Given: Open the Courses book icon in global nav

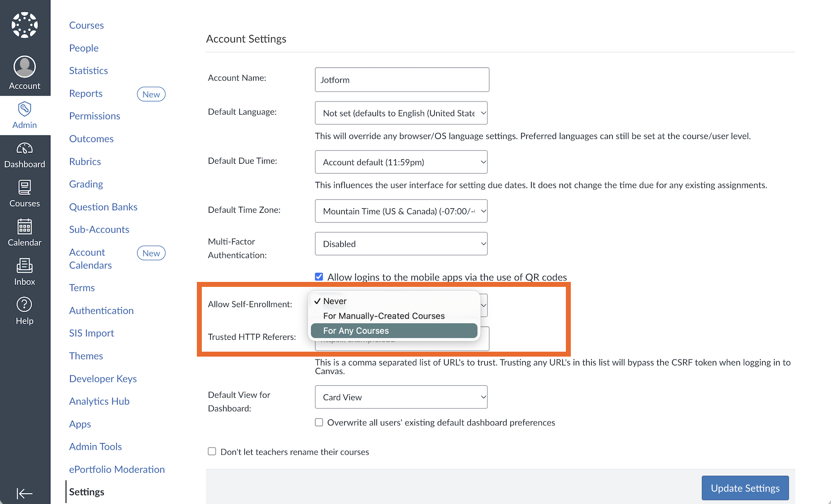Looking at the screenshot, I should pos(25,187).
